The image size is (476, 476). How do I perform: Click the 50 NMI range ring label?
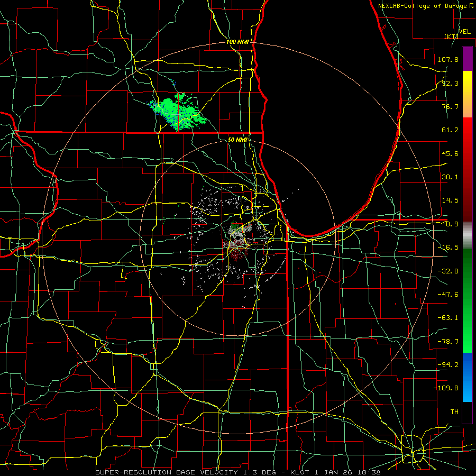237,140
